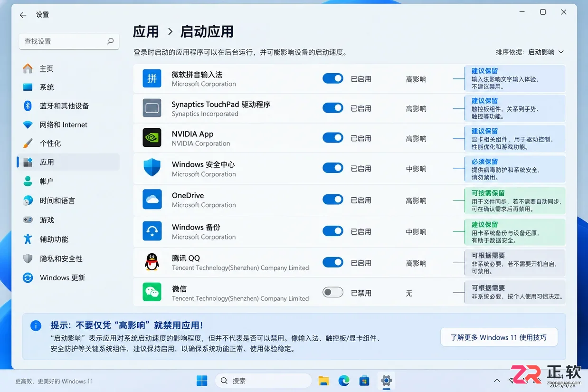Click the taskbar 搜索 box
The height and width of the screenshot is (392, 588).
click(x=264, y=381)
